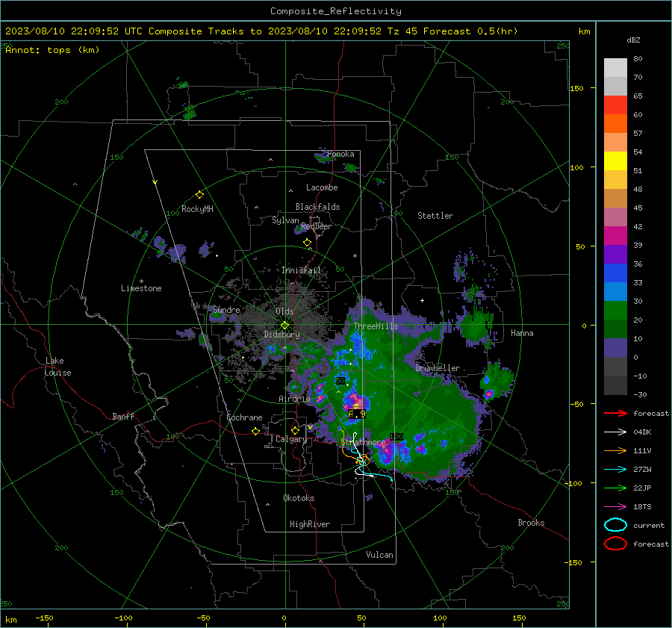Click the white 04DK track arrow
672x628 pixels.
(x=615, y=432)
